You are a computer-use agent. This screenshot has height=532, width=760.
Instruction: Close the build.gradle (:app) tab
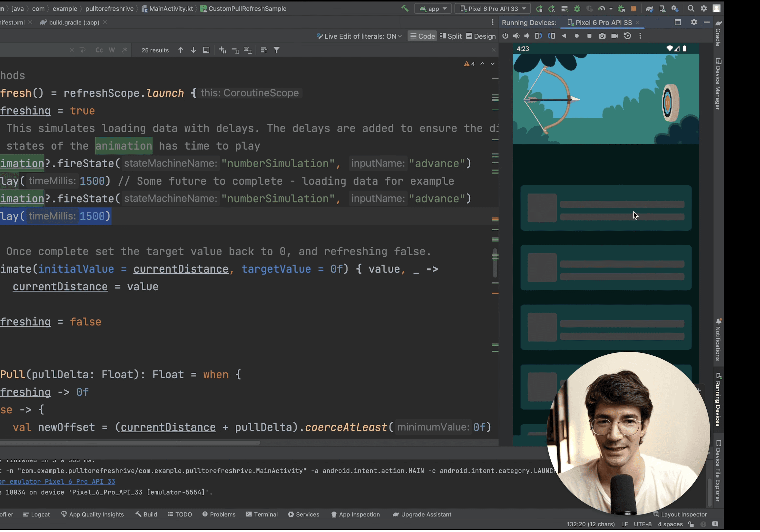coord(105,22)
